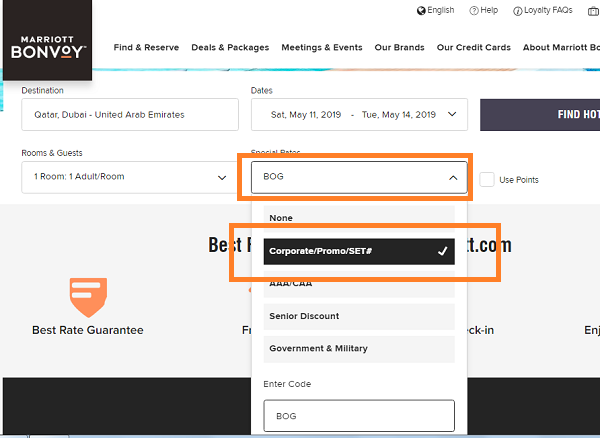
Task: Open the Loyalty FAQs link
Action: pyautogui.click(x=548, y=10)
